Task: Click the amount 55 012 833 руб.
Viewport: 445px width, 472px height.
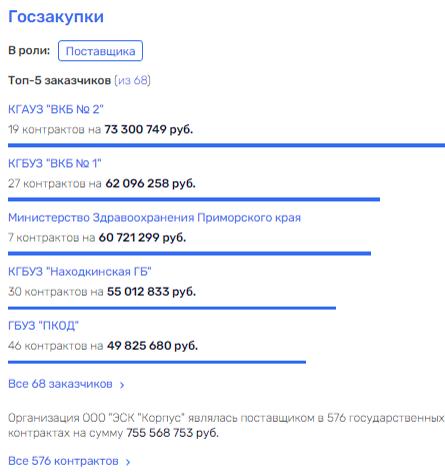Action: [151, 292]
